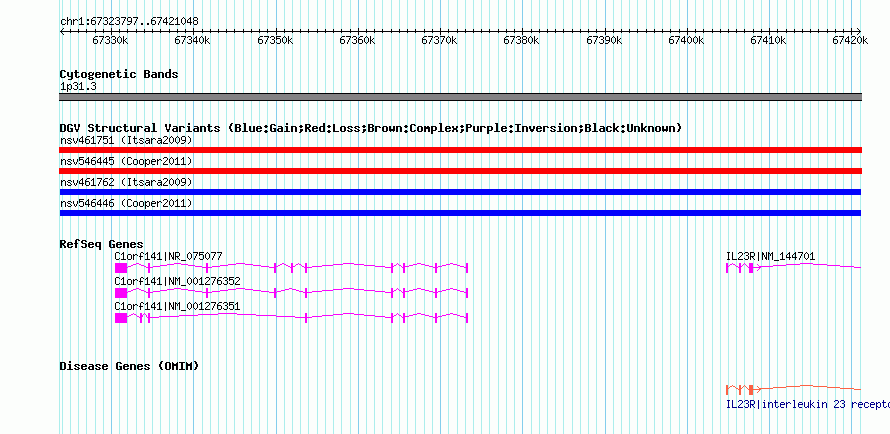Click the 67370k ruler tick label
The width and height of the screenshot is (890, 434).
pos(439,40)
